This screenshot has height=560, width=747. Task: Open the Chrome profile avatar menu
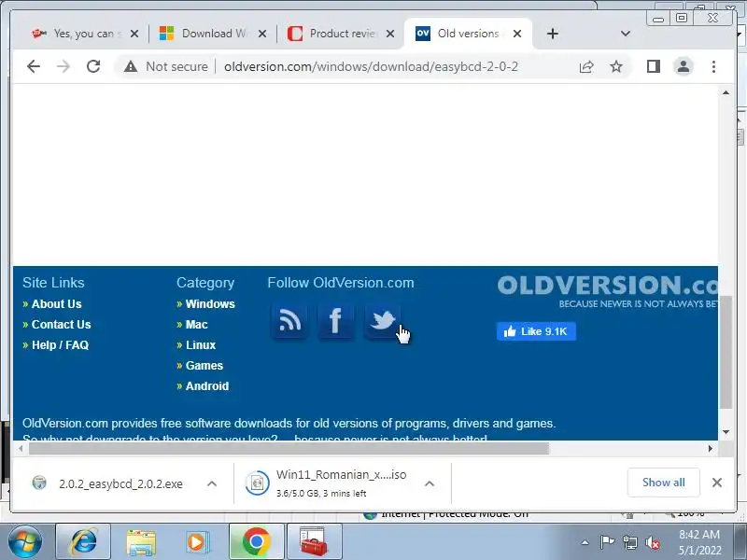click(x=684, y=66)
